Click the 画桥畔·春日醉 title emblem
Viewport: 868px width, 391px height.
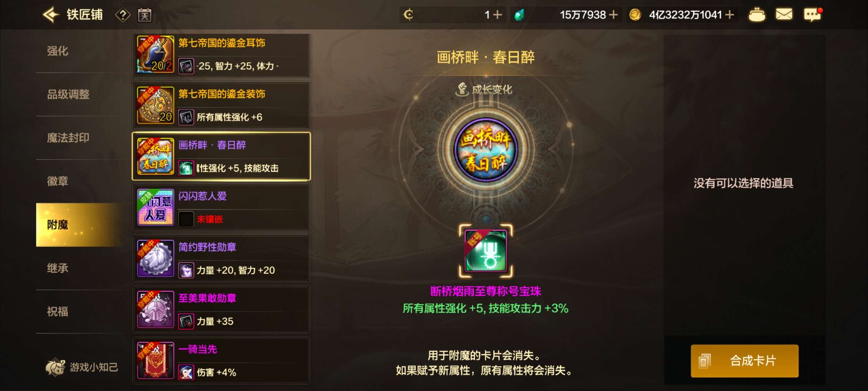pyautogui.click(x=486, y=150)
